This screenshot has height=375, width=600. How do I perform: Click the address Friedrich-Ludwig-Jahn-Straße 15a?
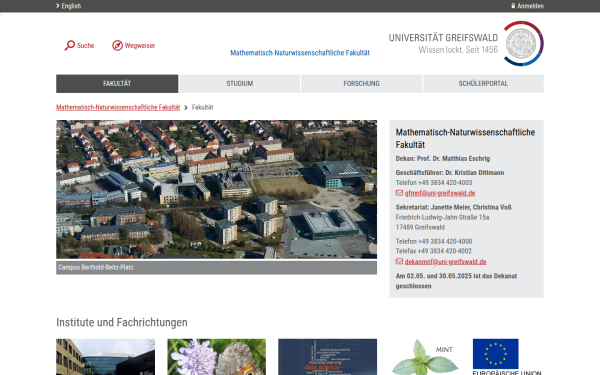click(x=442, y=217)
